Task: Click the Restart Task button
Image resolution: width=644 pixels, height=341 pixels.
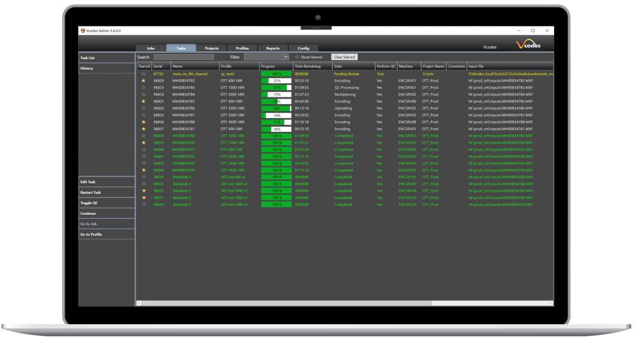Action: [x=106, y=192]
